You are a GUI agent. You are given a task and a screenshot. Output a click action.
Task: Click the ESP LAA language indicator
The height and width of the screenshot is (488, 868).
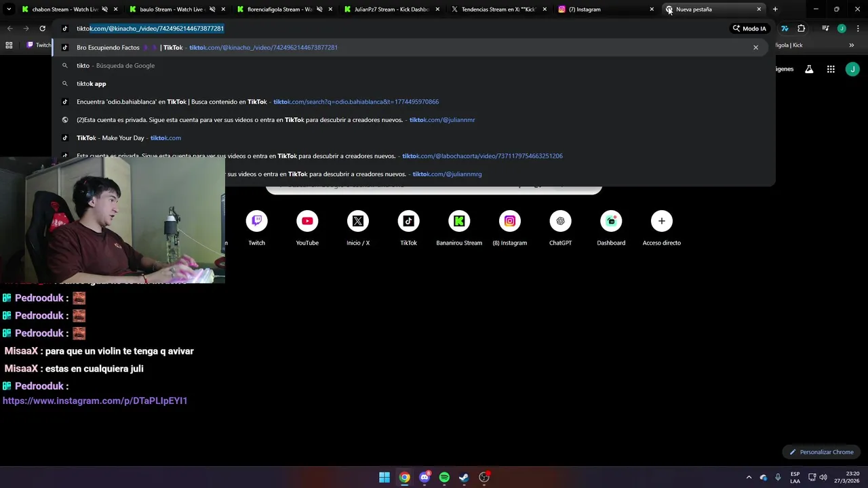click(795, 477)
